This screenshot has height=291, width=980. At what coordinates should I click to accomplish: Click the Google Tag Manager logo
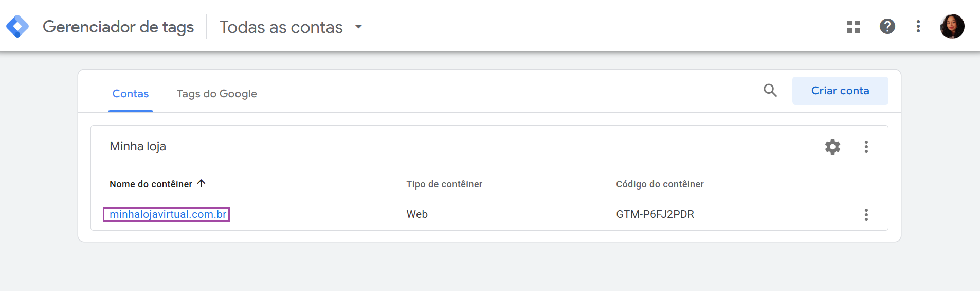tap(17, 26)
